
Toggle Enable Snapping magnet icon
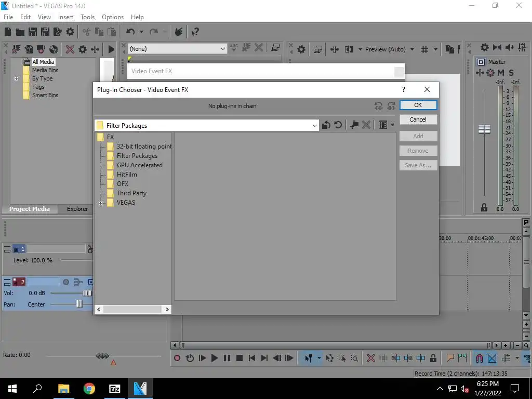480,358
